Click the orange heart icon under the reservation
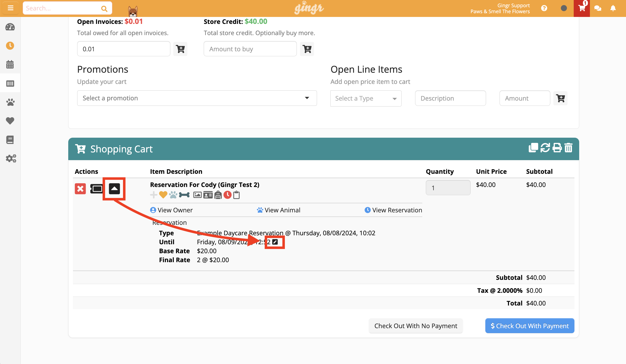 (163, 195)
